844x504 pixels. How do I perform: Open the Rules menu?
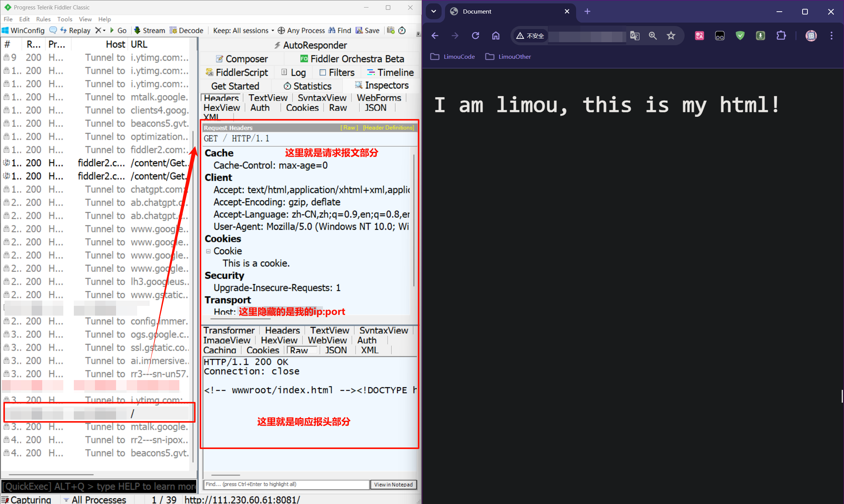point(43,19)
